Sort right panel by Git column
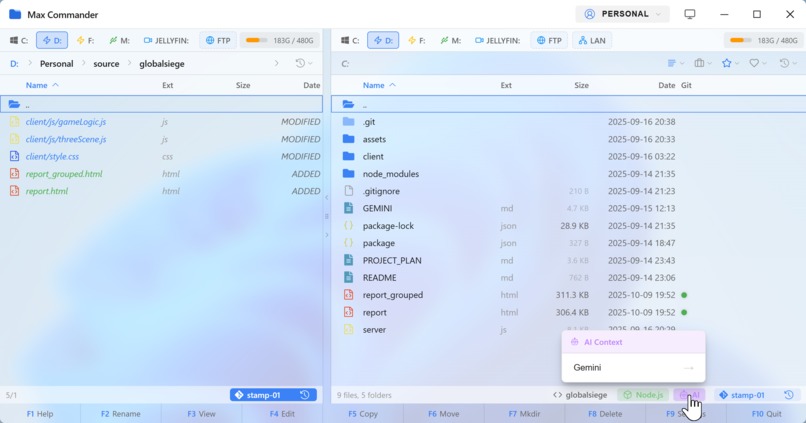This screenshot has height=423, width=806. pos(686,85)
